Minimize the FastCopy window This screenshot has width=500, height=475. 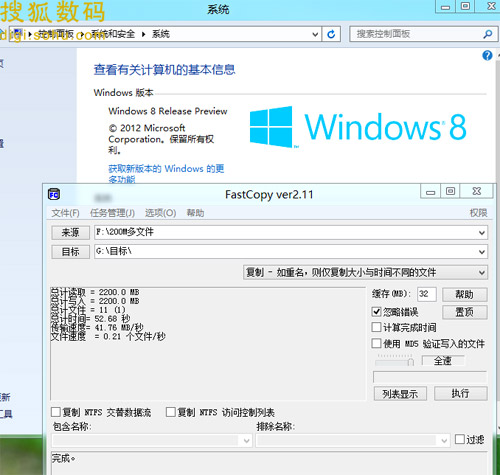[x=430, y=192]
